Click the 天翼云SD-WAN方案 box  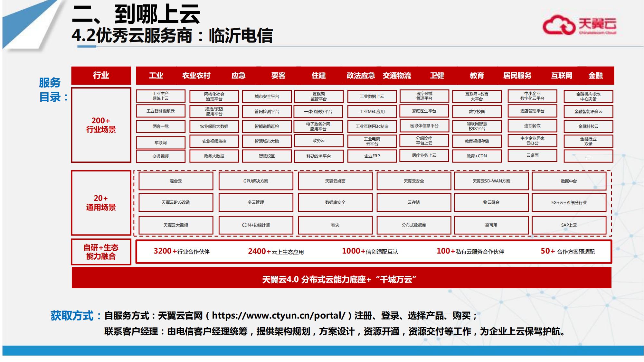click(x=492, y=181)
